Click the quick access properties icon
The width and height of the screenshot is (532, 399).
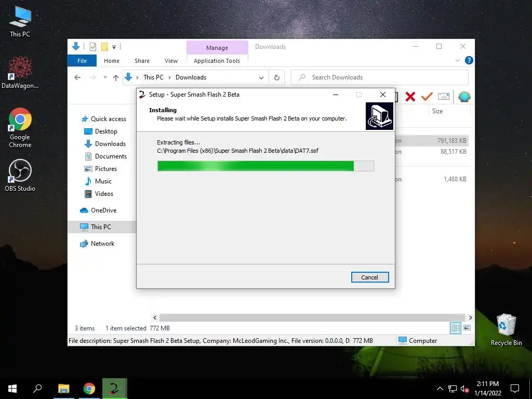92,47
